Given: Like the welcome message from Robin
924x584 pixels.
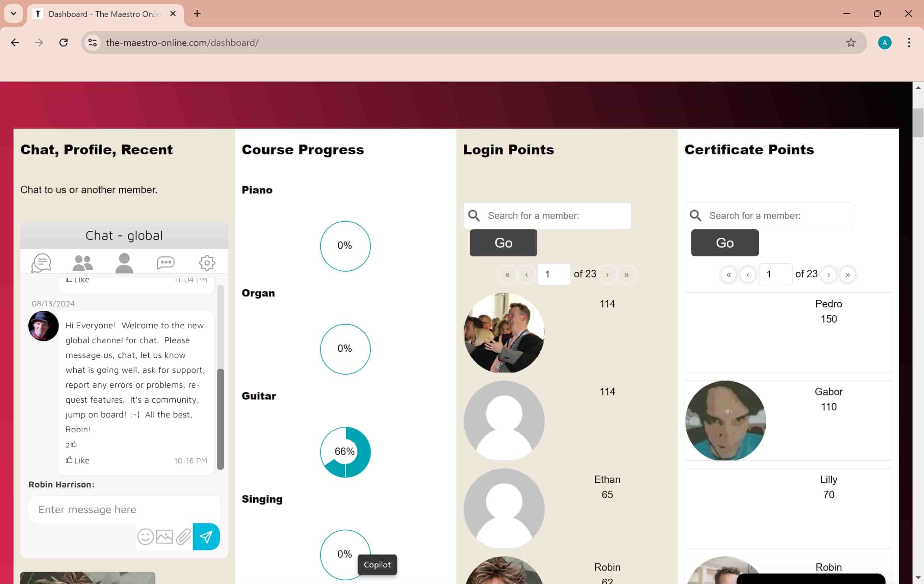Looking at the screenshot, I should [78, 460].
